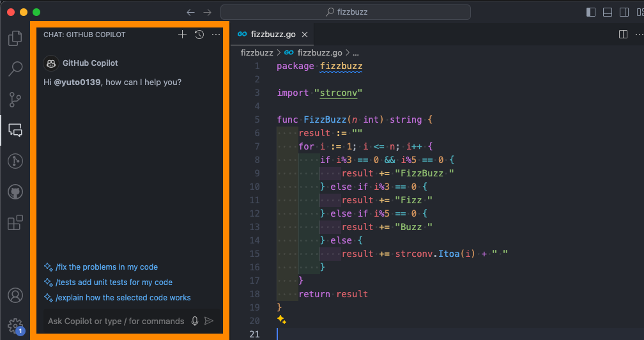Image resolution: width=644 pixels, height=340 pixels.
Task: Click the 'return result' line
Action: pyautogui.click(x=333, y=294)
